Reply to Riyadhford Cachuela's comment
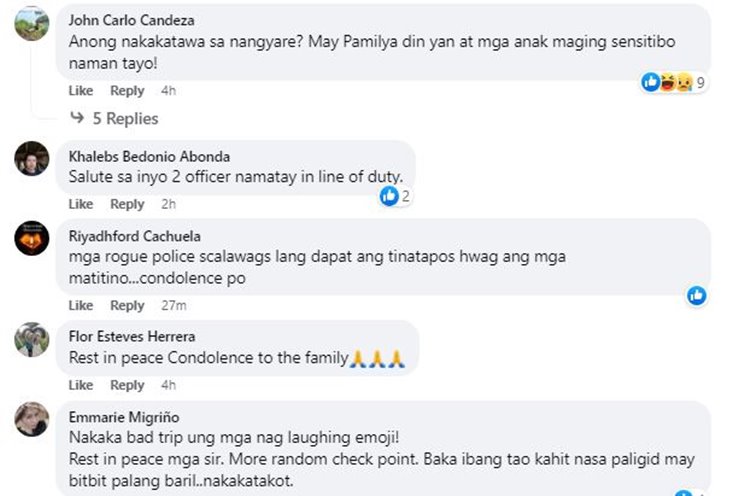The height and width of the screenshot is (496, 750). point(127,305)
